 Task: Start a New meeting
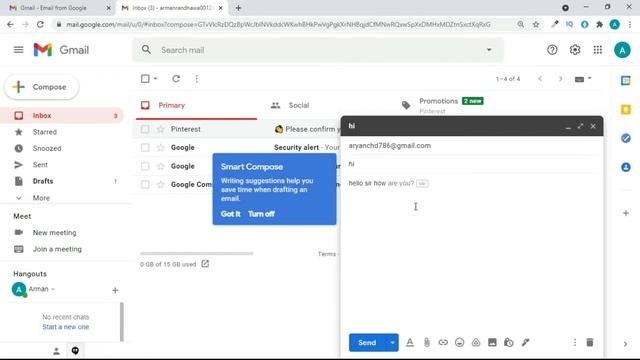[54, 233]
